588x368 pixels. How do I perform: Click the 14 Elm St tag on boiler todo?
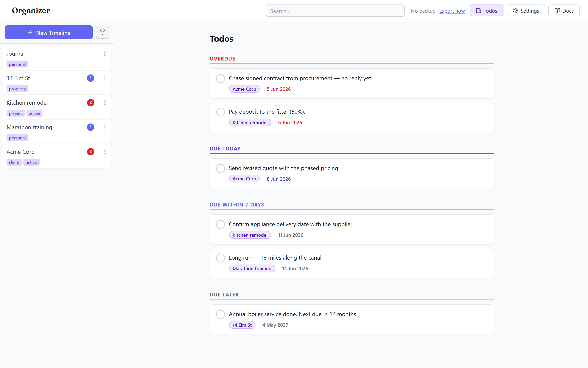pyautogui.click(x=242, y=325)
